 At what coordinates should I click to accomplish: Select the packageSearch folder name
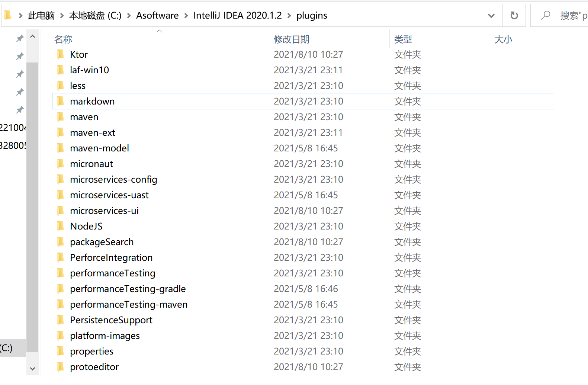coord(102,242)
